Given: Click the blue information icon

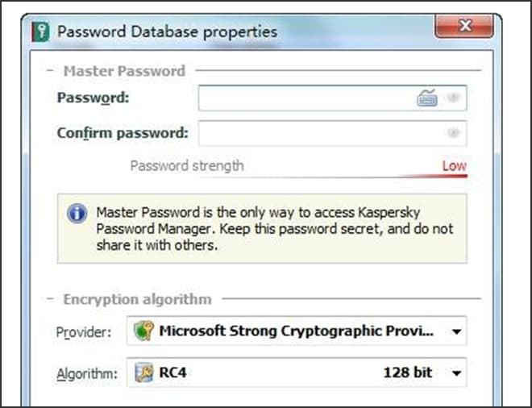Looking at the screenshot, I should coord(77,214).
